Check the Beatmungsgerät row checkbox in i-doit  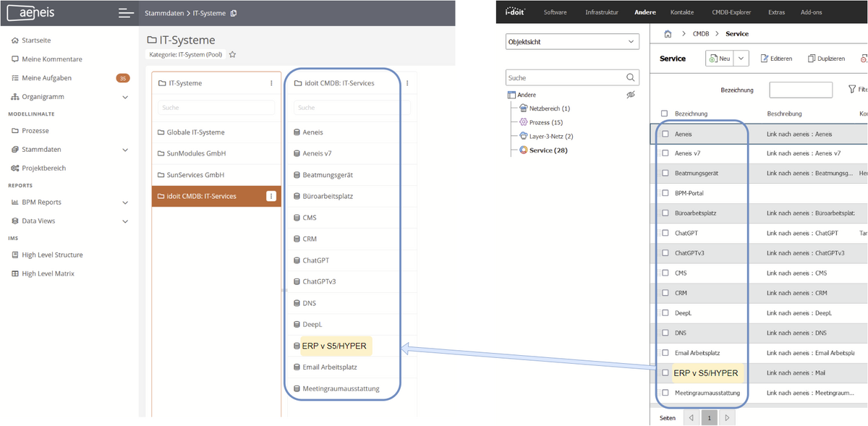click(665, 173)
